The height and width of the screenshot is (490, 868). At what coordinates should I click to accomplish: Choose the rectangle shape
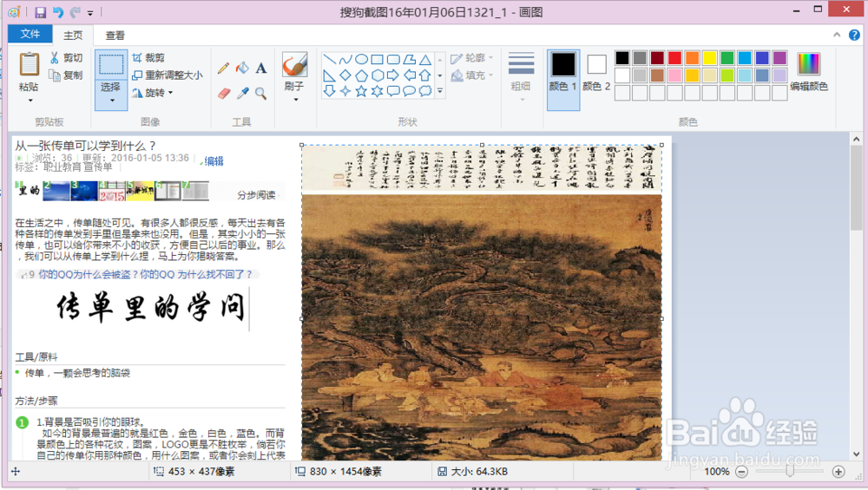pyautogui.click(x=378, y=59)
